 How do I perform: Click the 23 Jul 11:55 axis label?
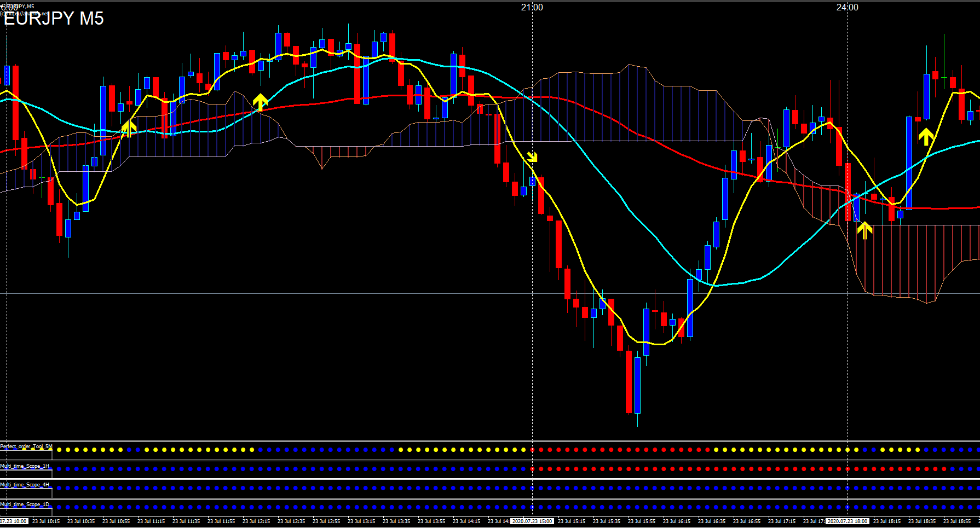[221, 521]
